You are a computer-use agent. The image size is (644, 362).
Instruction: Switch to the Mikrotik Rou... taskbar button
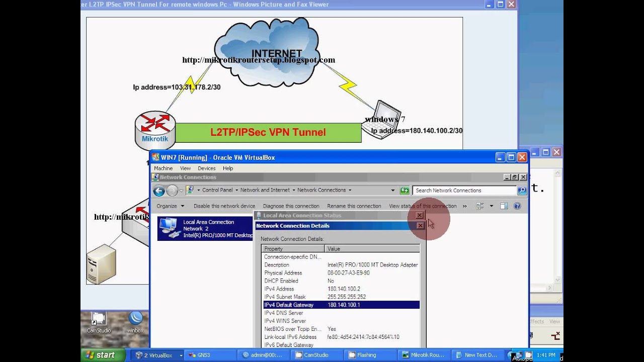pos(424,355)
